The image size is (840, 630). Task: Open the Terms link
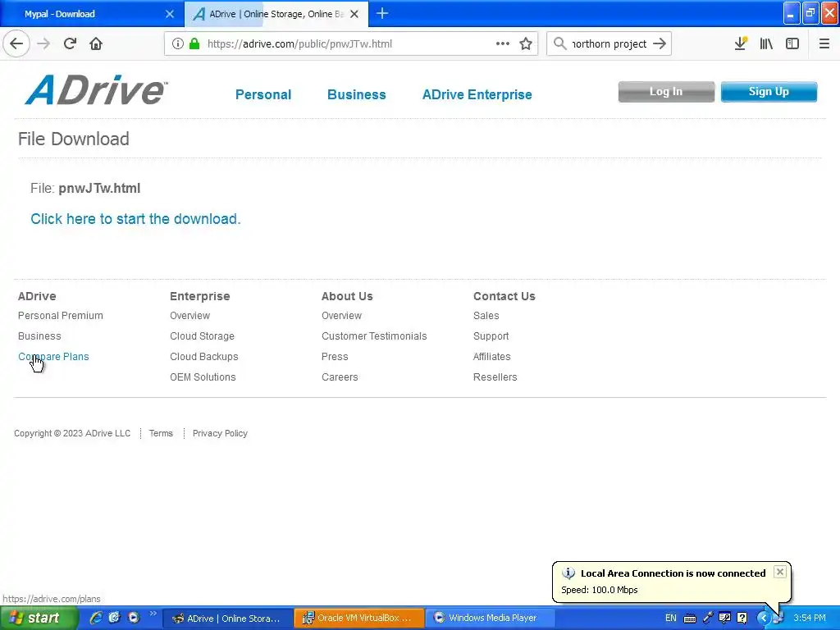tap(161, 433)
